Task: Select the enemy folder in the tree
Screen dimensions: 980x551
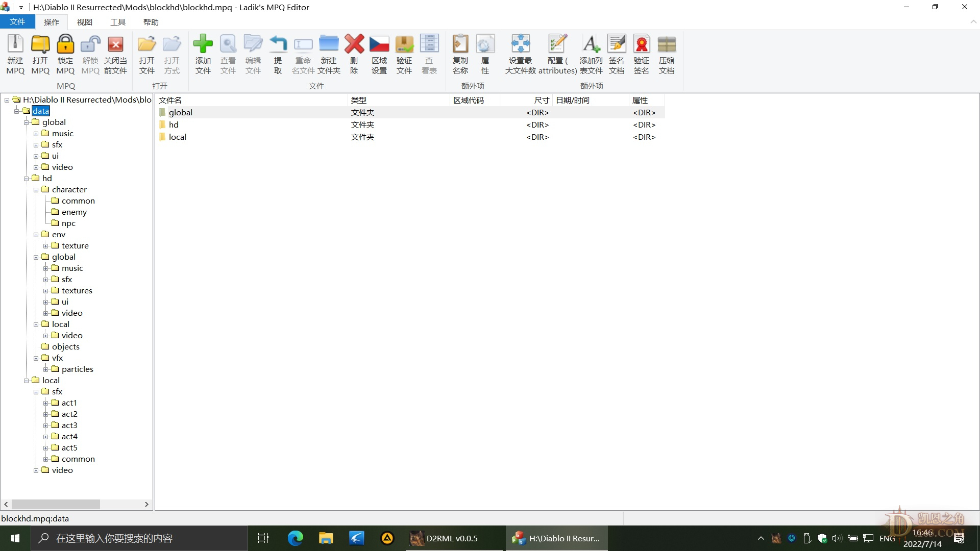Action: (74, 212)
